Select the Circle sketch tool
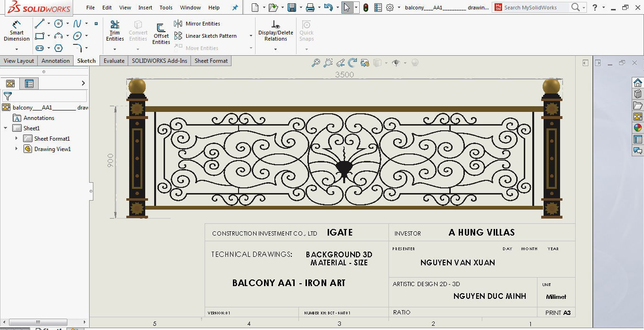The image size is (644, 330). [58, 23]
